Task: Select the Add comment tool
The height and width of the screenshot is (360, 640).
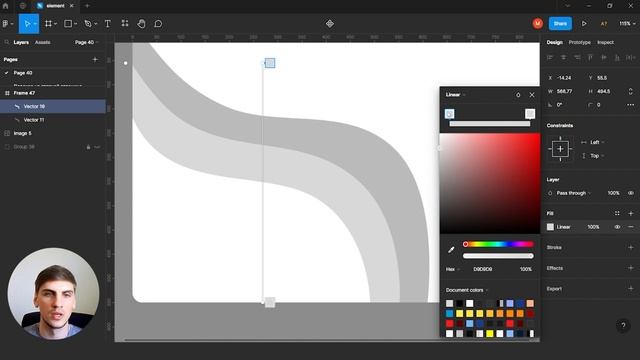Action: point(158,24)
